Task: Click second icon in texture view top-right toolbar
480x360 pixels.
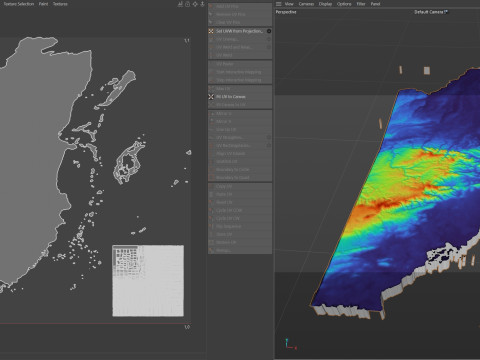Action: point(187,4)
